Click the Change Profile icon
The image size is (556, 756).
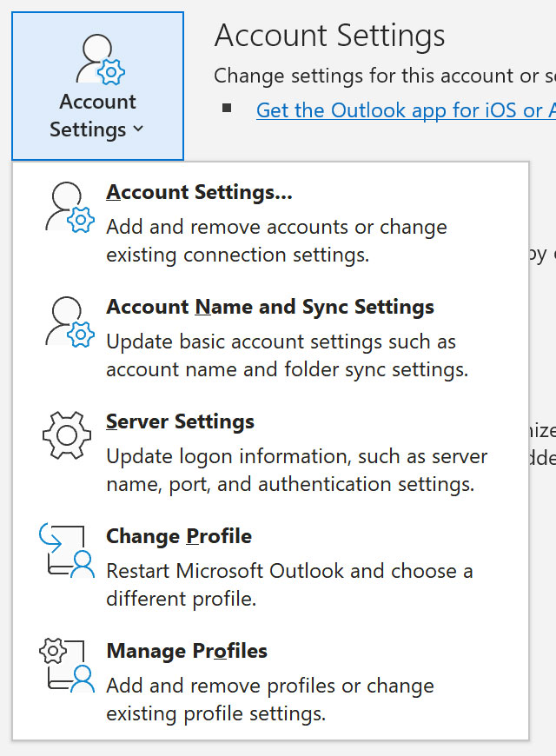pos(67,550)
